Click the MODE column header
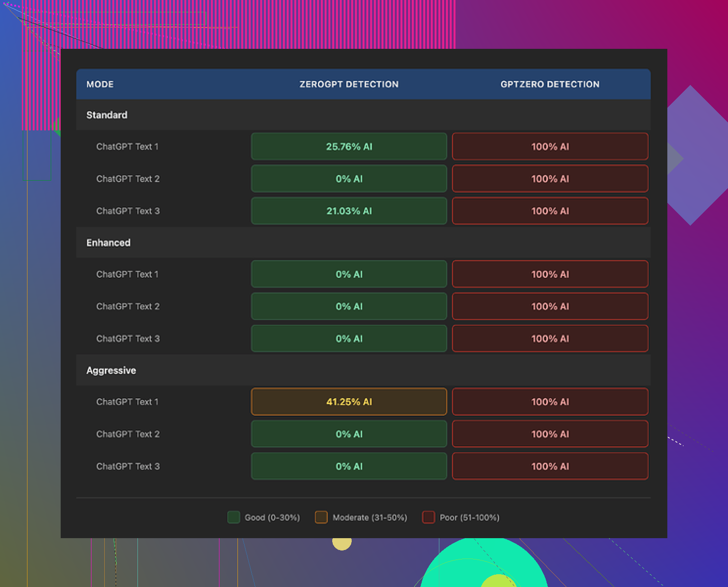The height and width of the screenshot is (587, 728). click(x=100, y=84)
